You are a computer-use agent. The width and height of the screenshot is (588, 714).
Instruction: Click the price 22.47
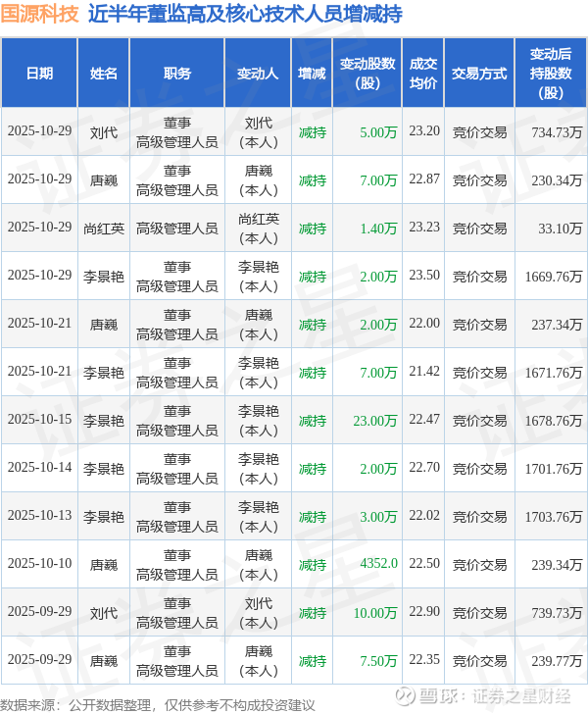pos(424,419)
